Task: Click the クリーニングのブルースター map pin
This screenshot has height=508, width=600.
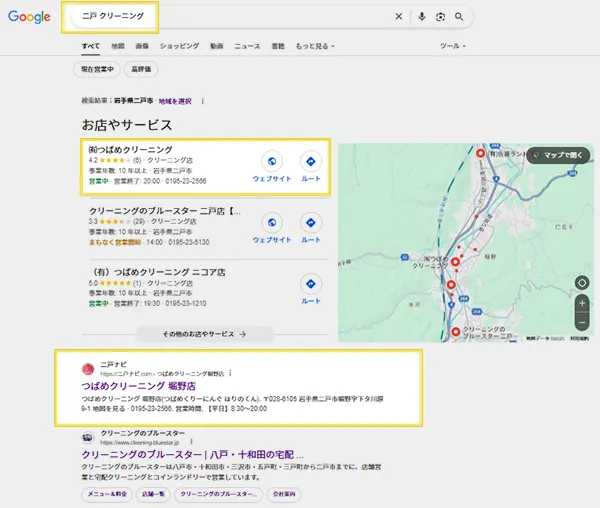Action: [455, 332]
